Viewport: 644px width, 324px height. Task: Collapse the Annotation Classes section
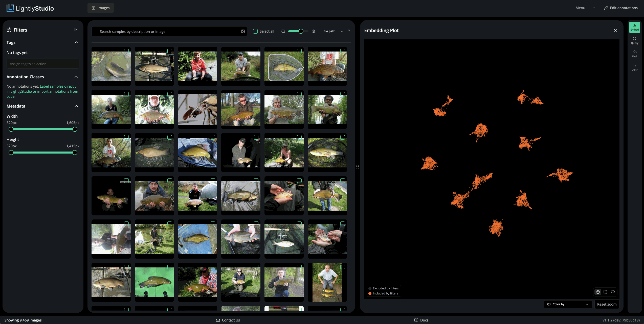(x=76, y=77)
